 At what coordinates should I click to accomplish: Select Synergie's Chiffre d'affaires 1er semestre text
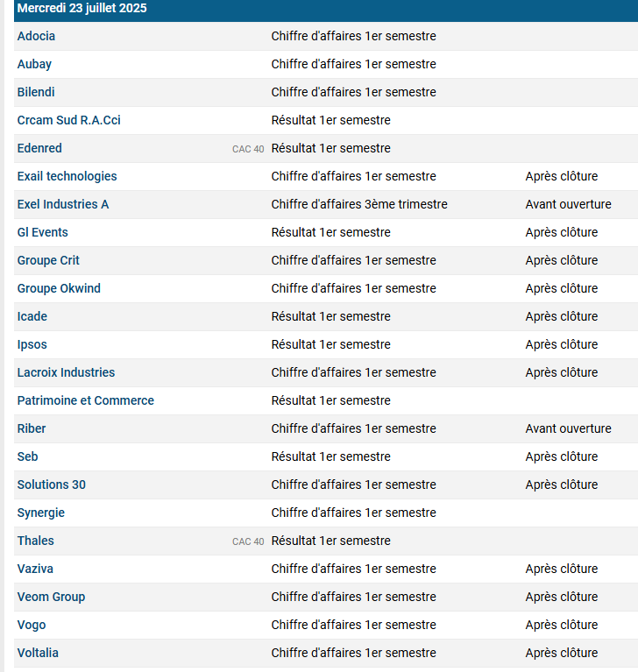pos(354,513)
